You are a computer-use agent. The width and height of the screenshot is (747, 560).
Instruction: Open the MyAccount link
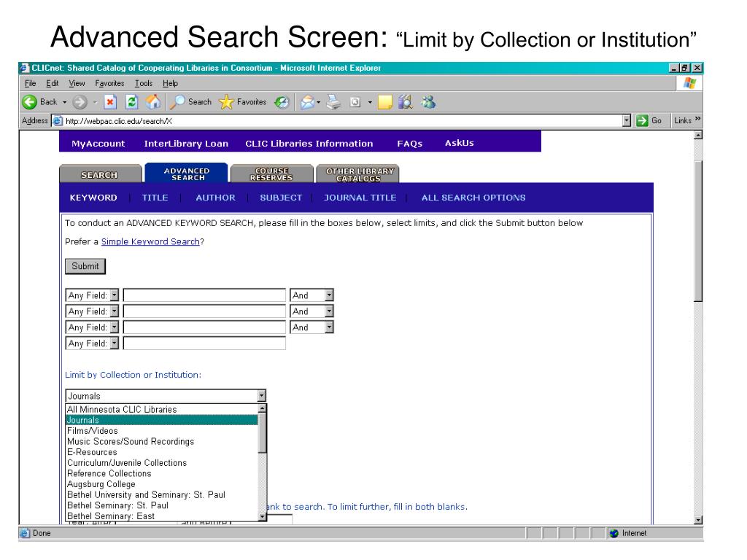tap(98, 144)
